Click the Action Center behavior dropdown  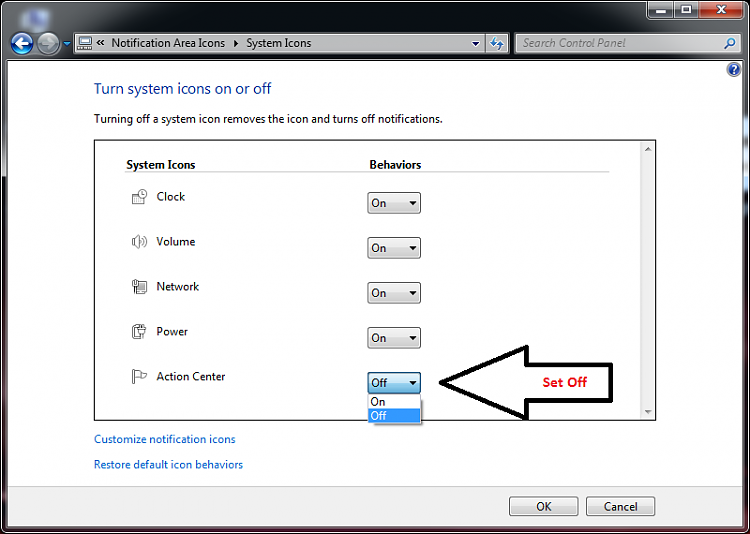pyautogui.click(x=394, y=383)
